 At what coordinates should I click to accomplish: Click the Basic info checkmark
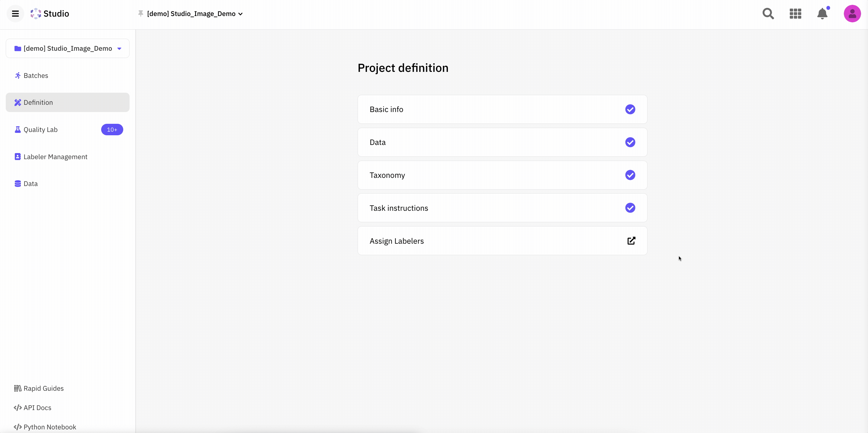630,109
